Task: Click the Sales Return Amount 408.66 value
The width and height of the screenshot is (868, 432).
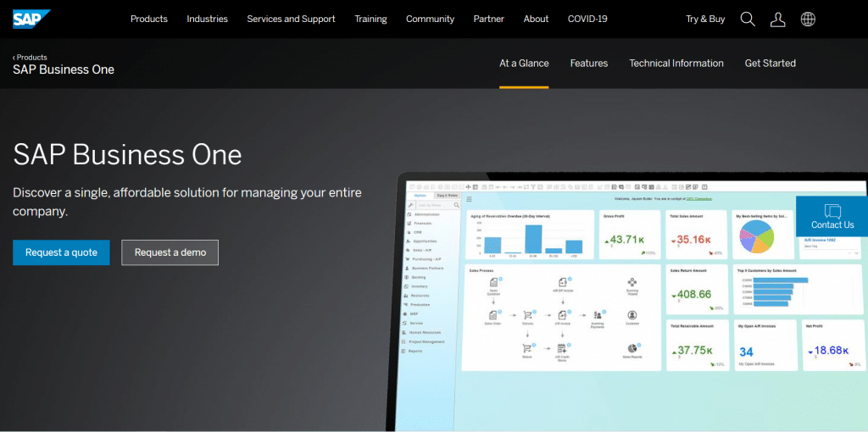Action: pyautogui.click(x=694, y=294)
